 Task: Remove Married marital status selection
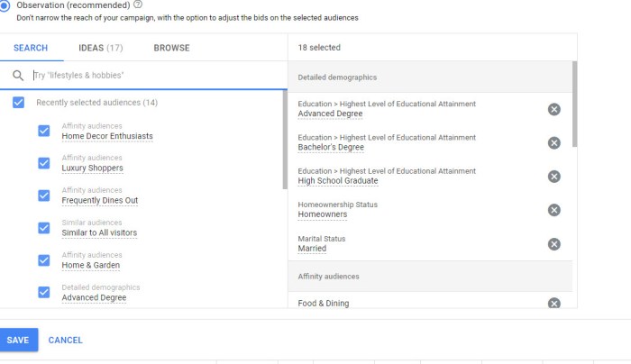(x=553, y=244)
